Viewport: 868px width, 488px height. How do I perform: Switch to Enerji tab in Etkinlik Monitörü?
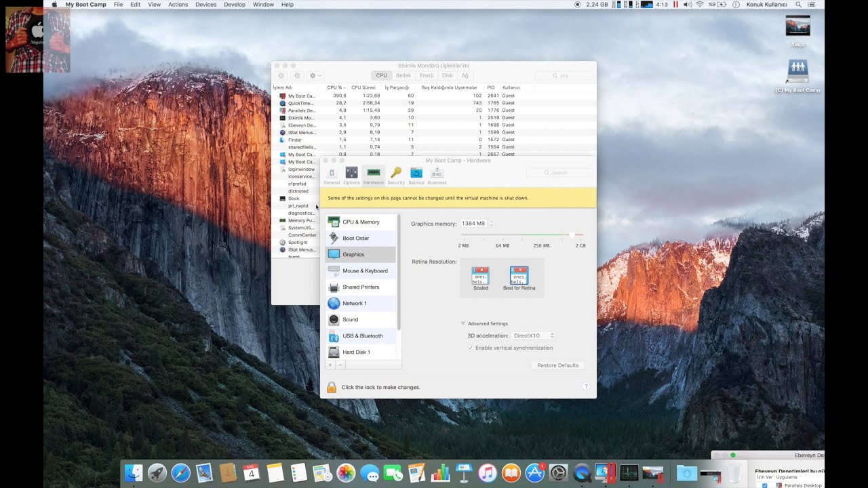click(427, 75)
